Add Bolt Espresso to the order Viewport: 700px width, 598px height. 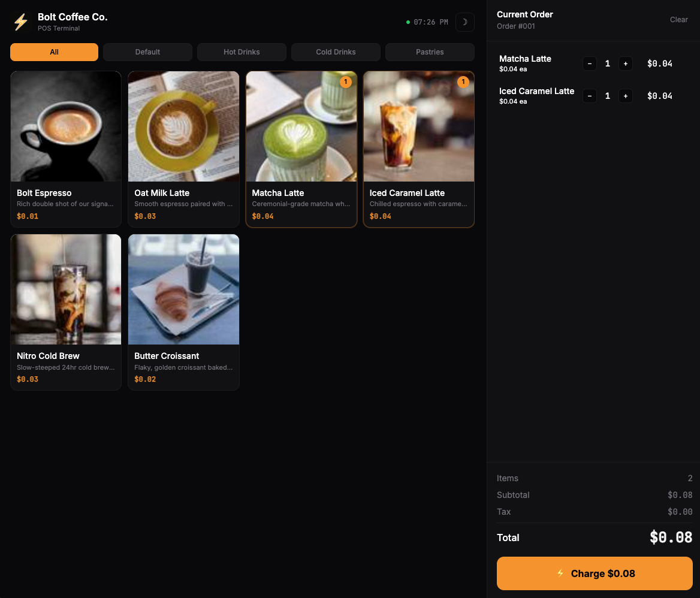(65, 149)
